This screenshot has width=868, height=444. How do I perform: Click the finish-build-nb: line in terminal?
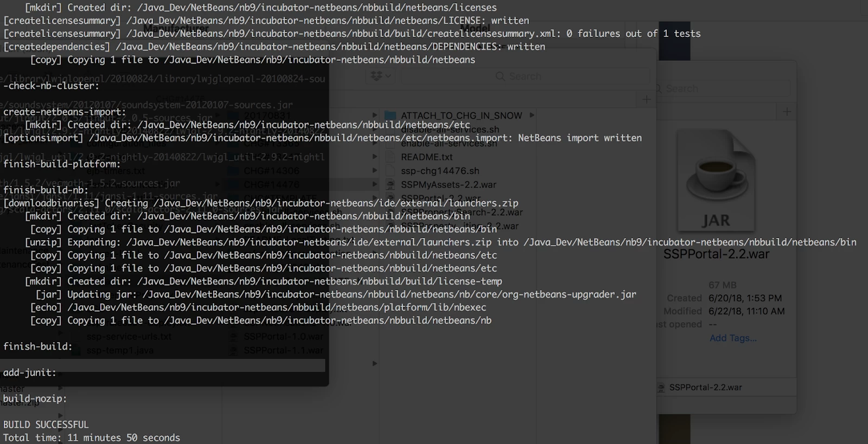[x=46, y=190]
